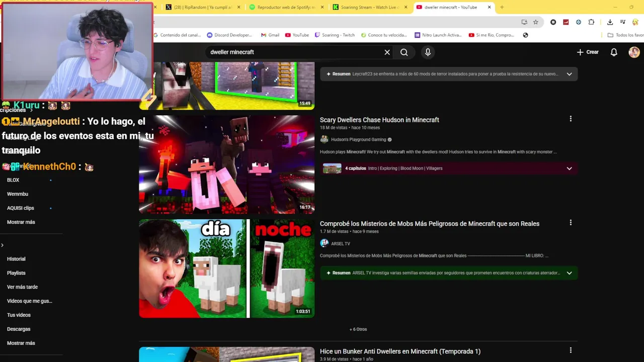
Task: Click the round black extension icon
Action: coord(553,22)
